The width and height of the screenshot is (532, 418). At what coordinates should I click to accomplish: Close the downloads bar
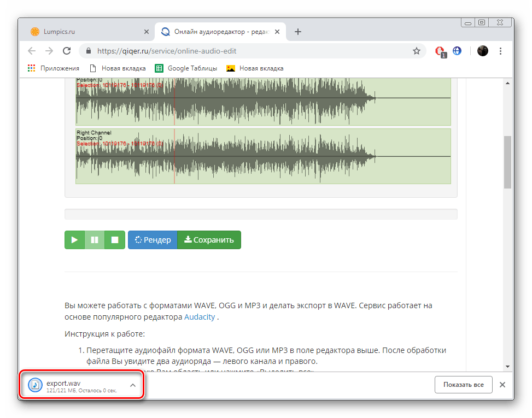[502, 385]
